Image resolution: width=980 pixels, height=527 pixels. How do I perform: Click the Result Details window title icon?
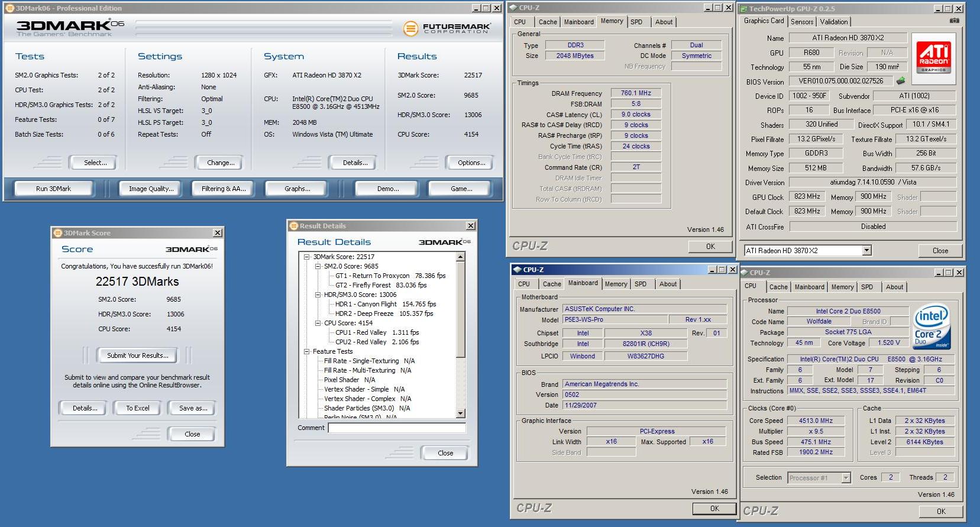coord(293,226)
